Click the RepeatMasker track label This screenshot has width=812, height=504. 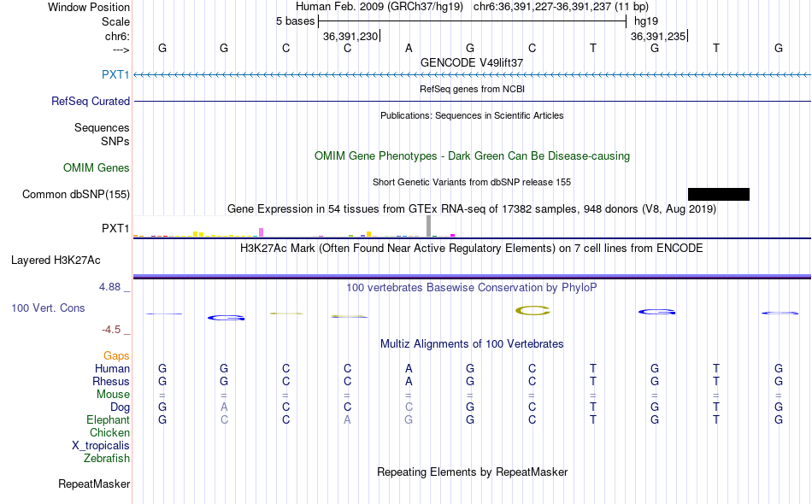(94, 483)
